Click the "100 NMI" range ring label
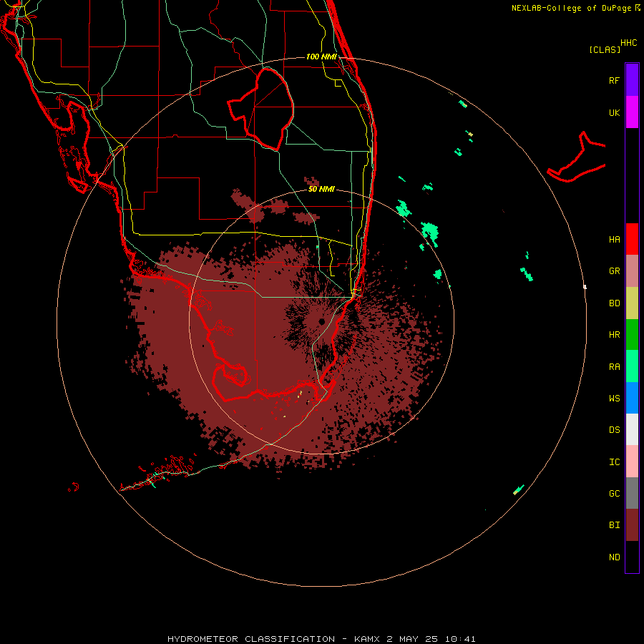 tap(321, 57)
